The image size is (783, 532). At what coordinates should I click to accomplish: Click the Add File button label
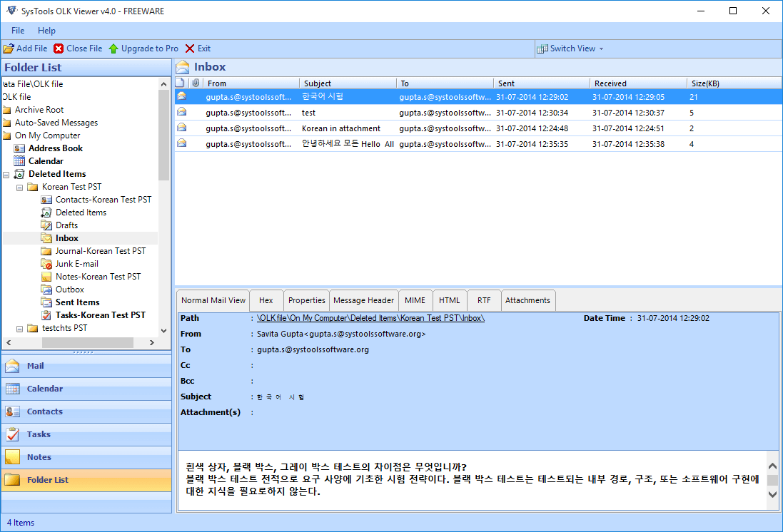pos(32,48)
